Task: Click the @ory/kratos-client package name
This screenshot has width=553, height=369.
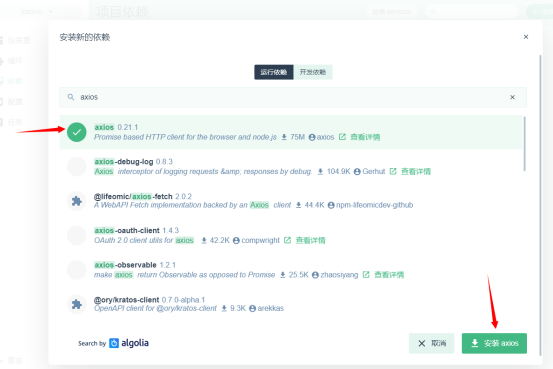Action: click(x=126, y=300)
